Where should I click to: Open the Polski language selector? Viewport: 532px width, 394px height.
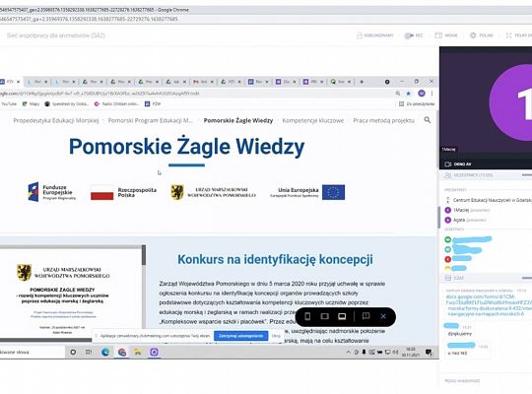point(482,35)
